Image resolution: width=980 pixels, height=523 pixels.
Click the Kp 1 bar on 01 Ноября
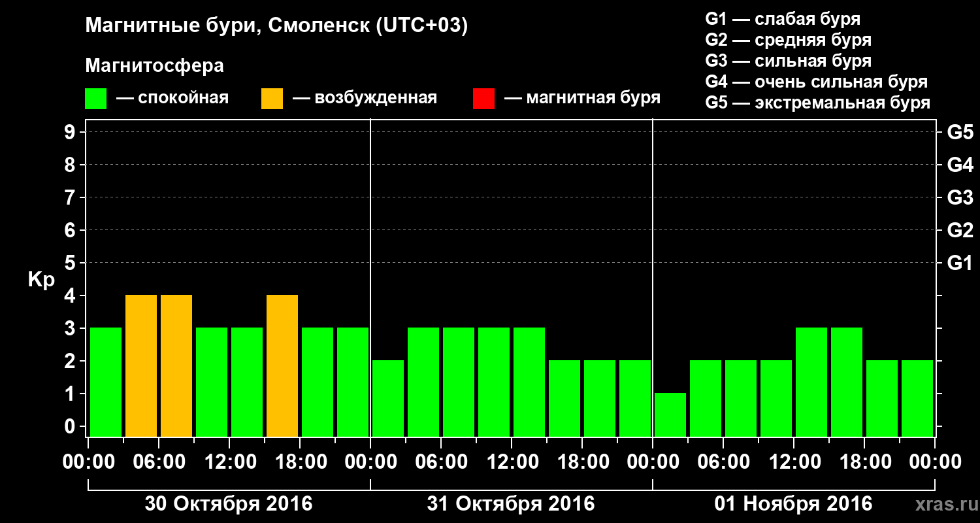(x=670, y=414)
